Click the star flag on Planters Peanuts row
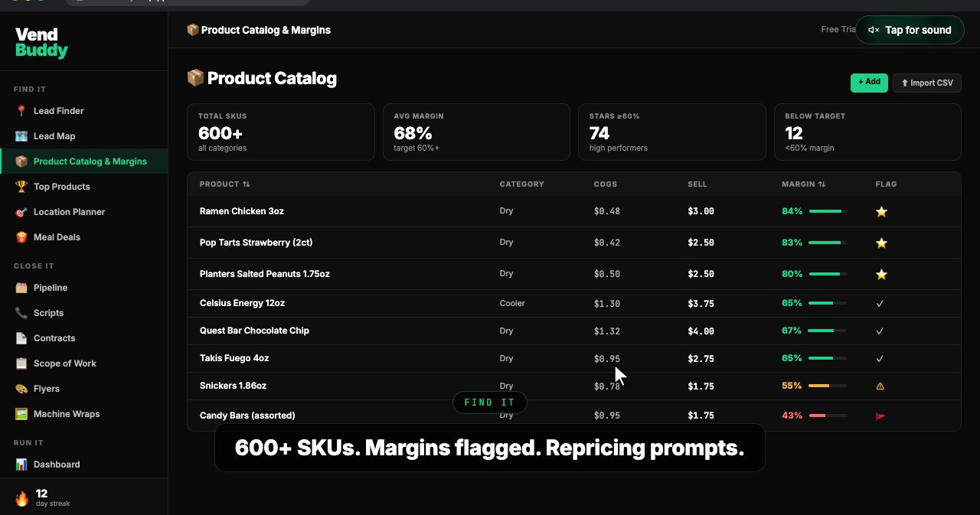This screenshot has width=980, height=515. pyautogui.click(x=881, y=274)
